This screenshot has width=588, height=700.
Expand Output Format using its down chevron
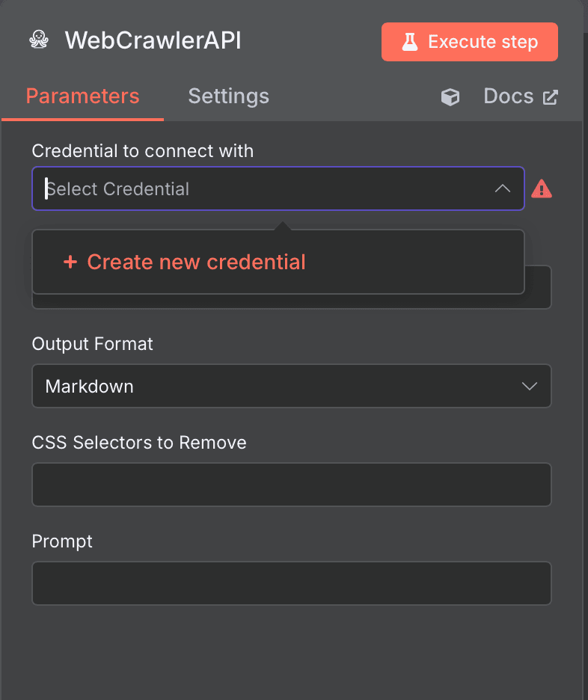[529, 386]
